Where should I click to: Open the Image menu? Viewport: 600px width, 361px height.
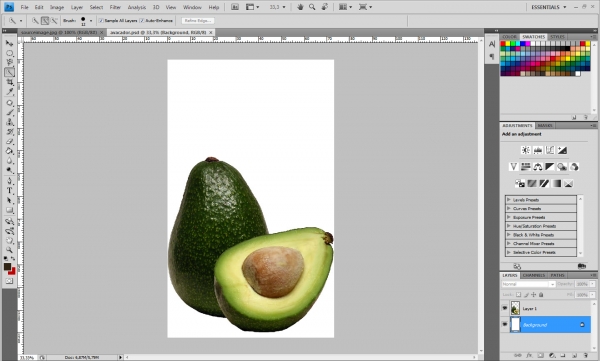pyautogui.click(x=57, y=7)
